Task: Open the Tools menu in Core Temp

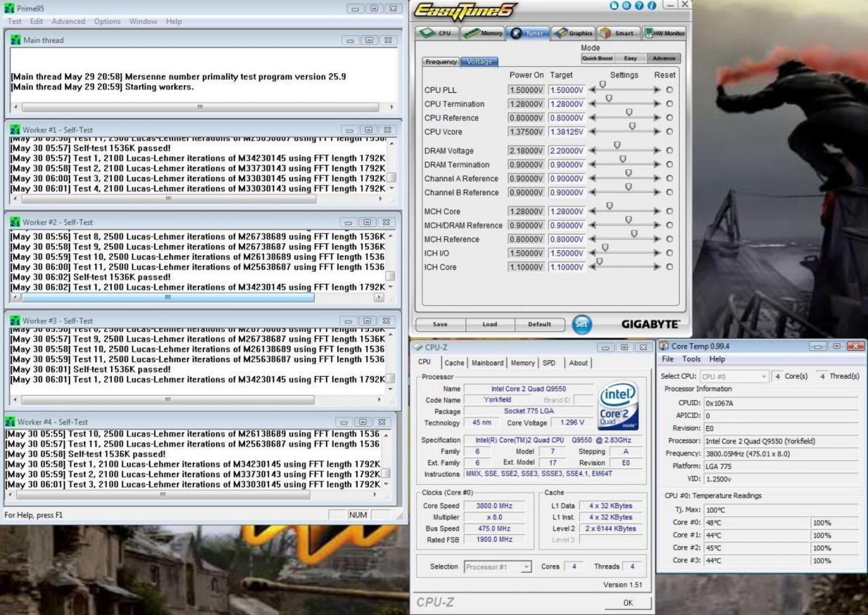Action: click(692, 359)
